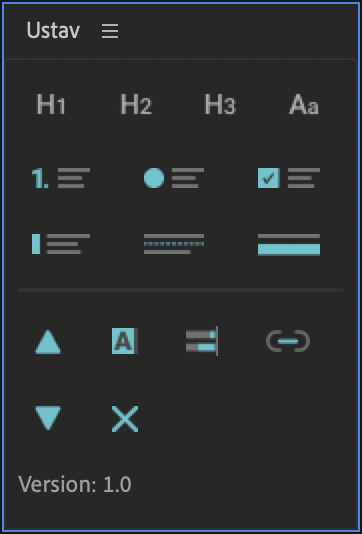Insert a numbered list
This screenshot has height=534, width=362.
coord(61,178)
